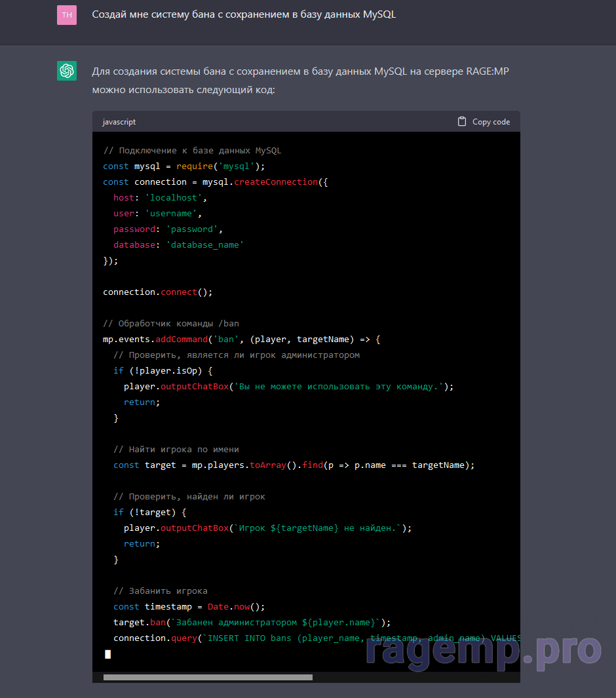
Task: Click the line const timestamp = Date.now();
Action: point(189,607)
